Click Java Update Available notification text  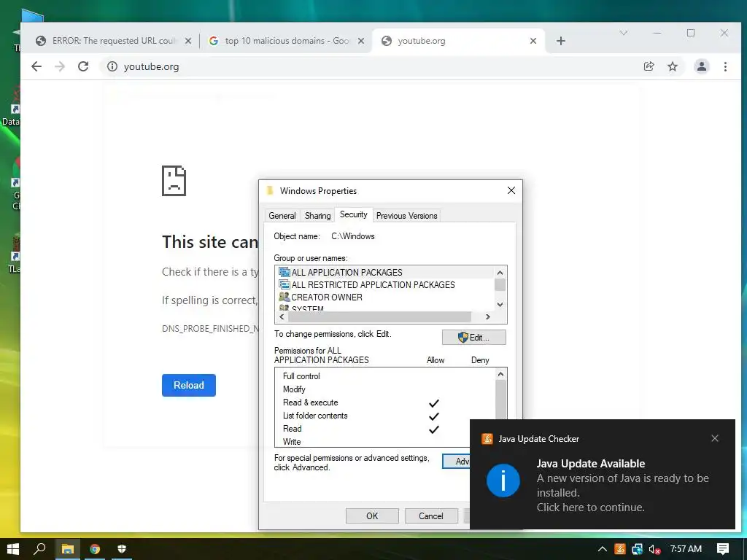pos(591,463)
